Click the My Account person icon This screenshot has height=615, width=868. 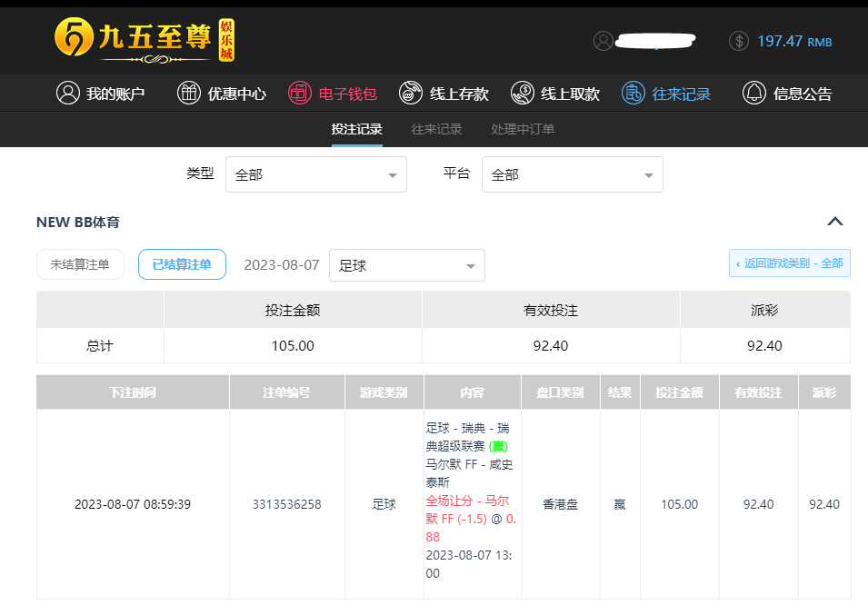click(x=67, y=93)
